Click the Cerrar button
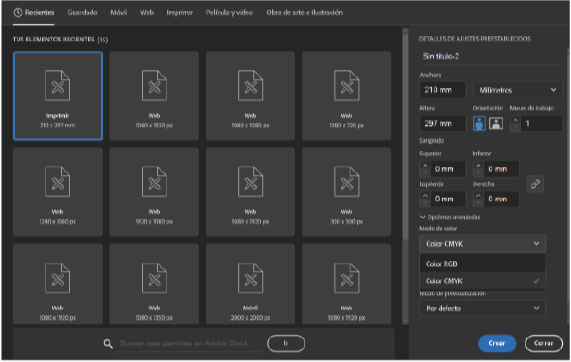Screen dimensions: 571x362 543,343
